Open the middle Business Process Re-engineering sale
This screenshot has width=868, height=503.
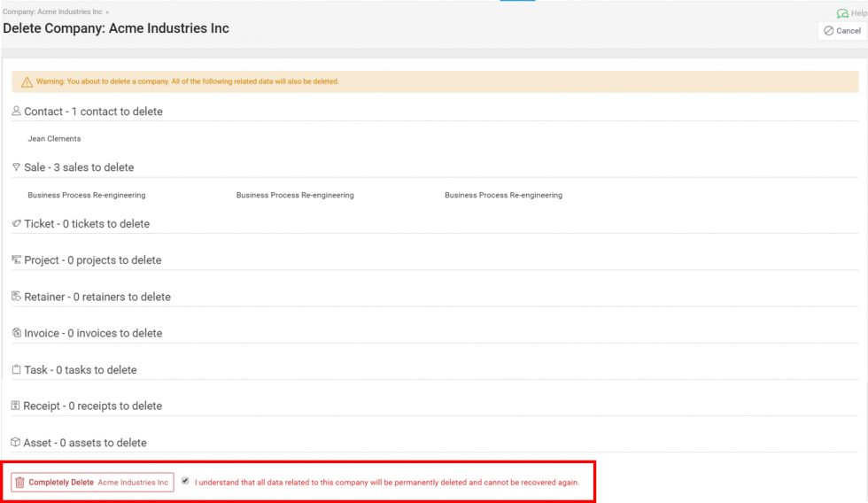click(x=295, y=195)
